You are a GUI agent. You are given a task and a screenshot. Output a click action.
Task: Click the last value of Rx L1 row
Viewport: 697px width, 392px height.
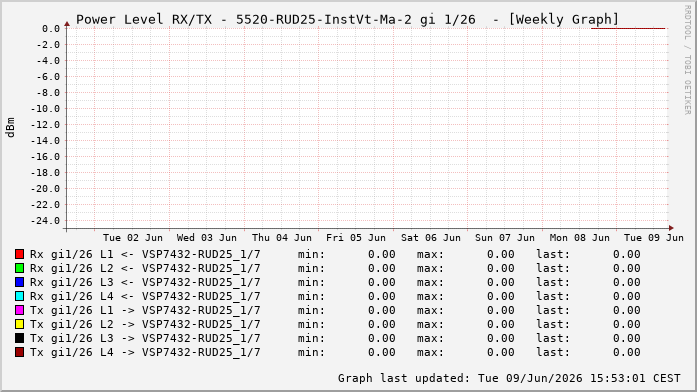tap(627, 255)
